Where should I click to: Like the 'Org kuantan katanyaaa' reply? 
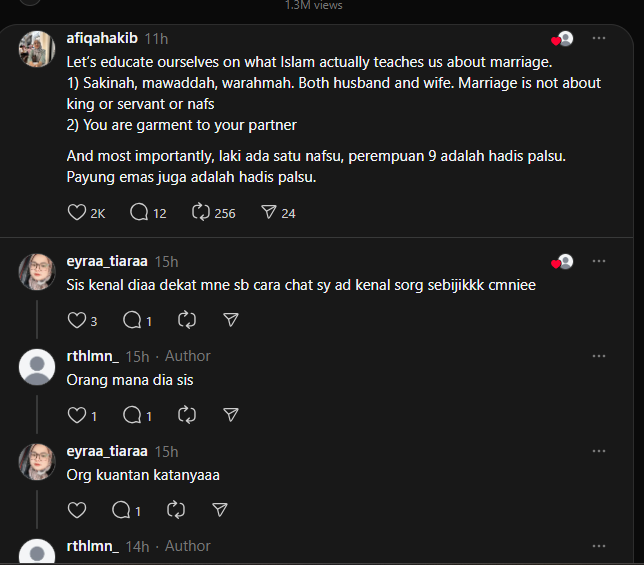(x=77, y=510)
